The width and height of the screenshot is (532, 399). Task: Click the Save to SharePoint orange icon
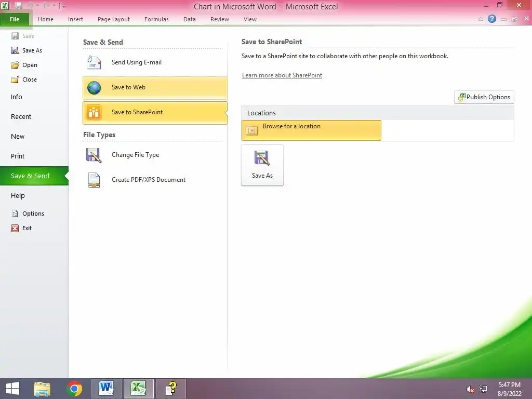coord(94,112)
